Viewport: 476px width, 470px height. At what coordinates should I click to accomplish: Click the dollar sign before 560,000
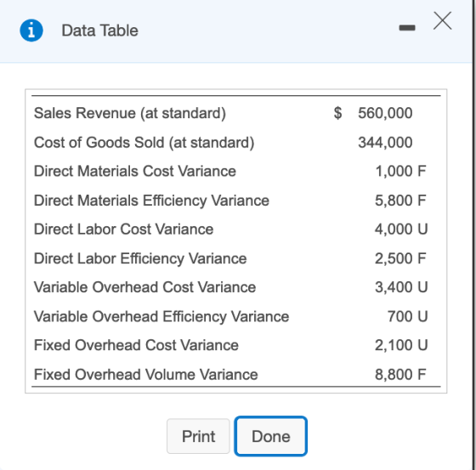[x=338, y=113]
